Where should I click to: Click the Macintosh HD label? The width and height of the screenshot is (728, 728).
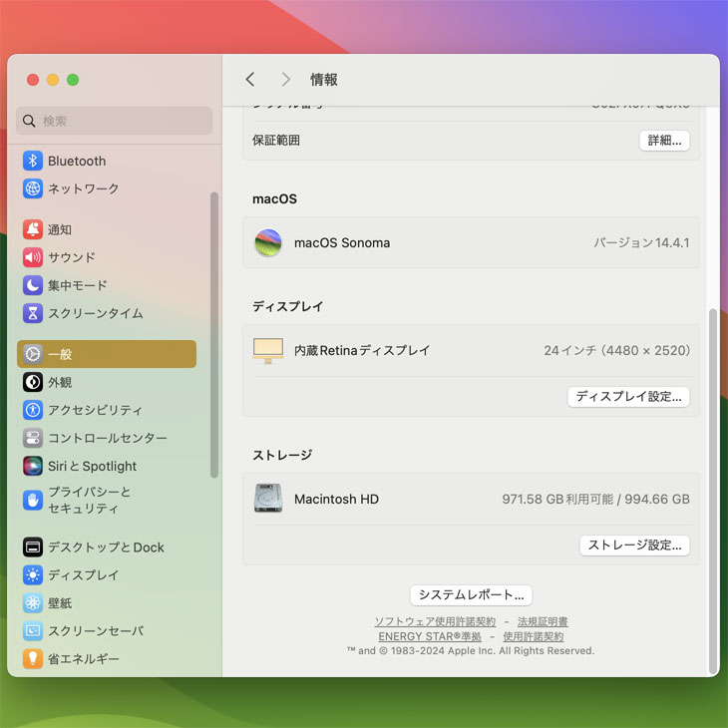tap(336, 499)
